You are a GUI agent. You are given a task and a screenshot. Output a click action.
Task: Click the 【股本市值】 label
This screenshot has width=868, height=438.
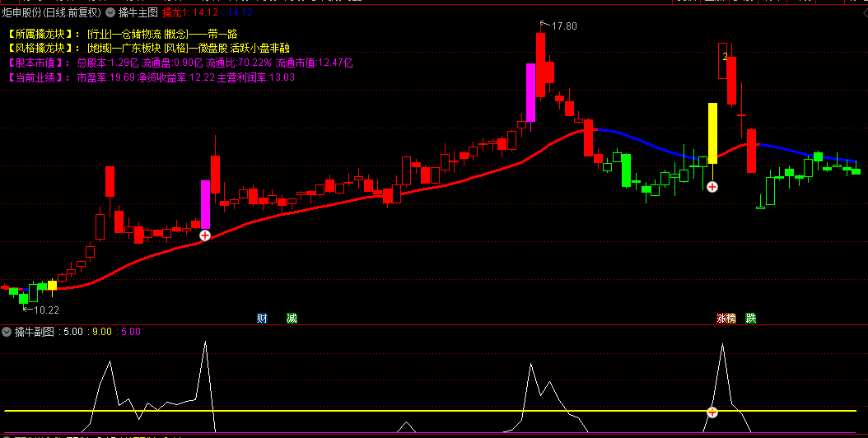tap(40, 63)
